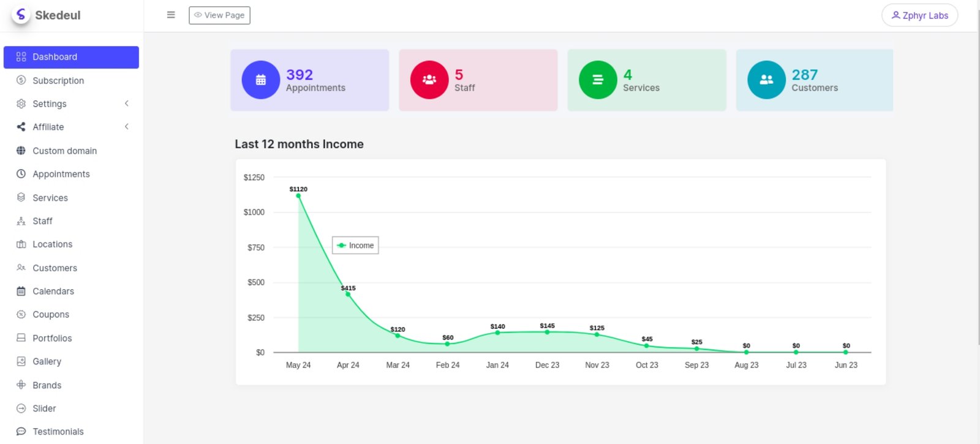Click the Settings gear icon in sidebar
The image size is (980, 444).
[x=21, y=103]
